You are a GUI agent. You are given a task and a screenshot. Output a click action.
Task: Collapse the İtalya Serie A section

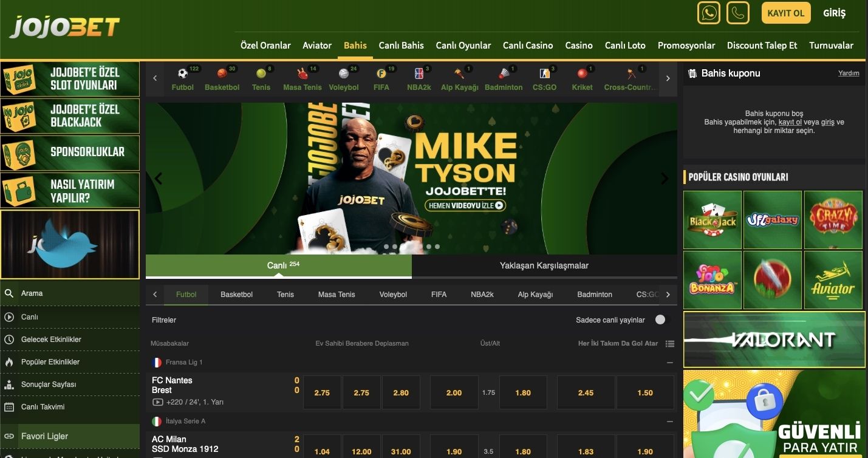click(670, 421)
